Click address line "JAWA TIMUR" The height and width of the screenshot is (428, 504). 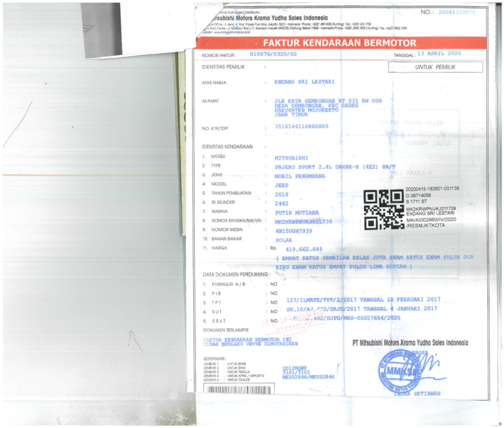point(291,115)
